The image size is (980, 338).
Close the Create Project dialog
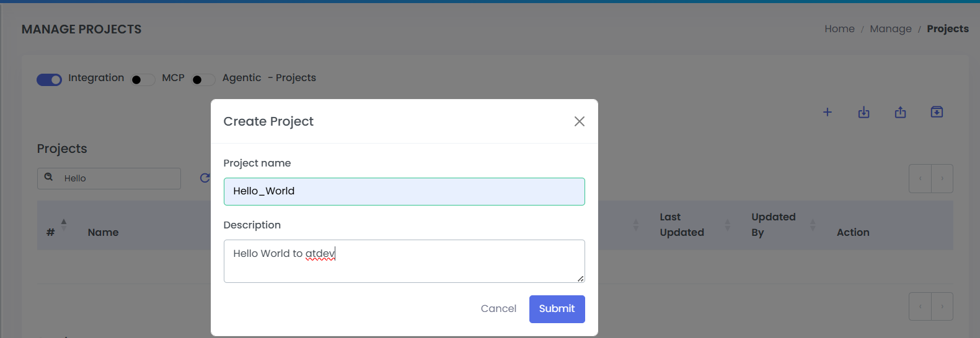pos(579,121)
